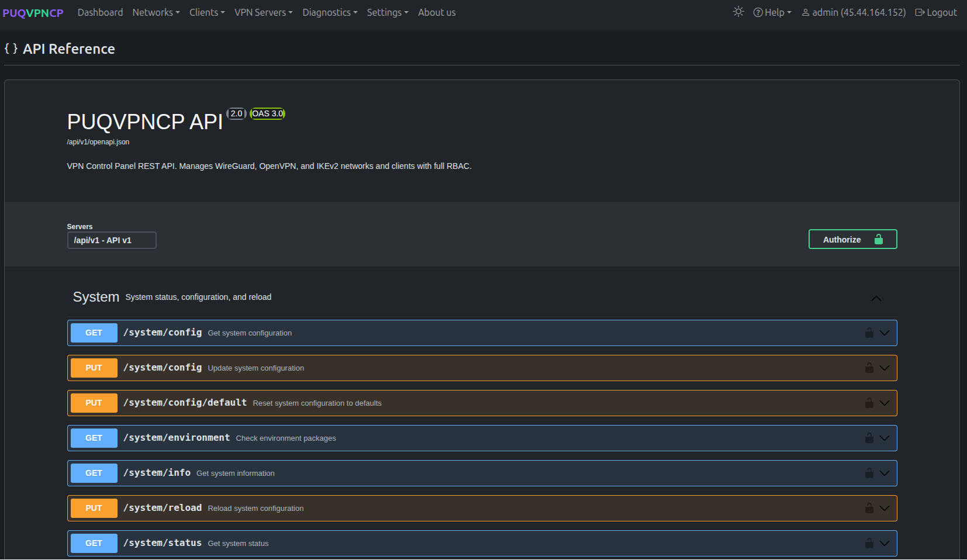967x560 pixels.
Task: Click the PUQVPNCP logo
Action: pyautogui.click(x=33, y=13)
